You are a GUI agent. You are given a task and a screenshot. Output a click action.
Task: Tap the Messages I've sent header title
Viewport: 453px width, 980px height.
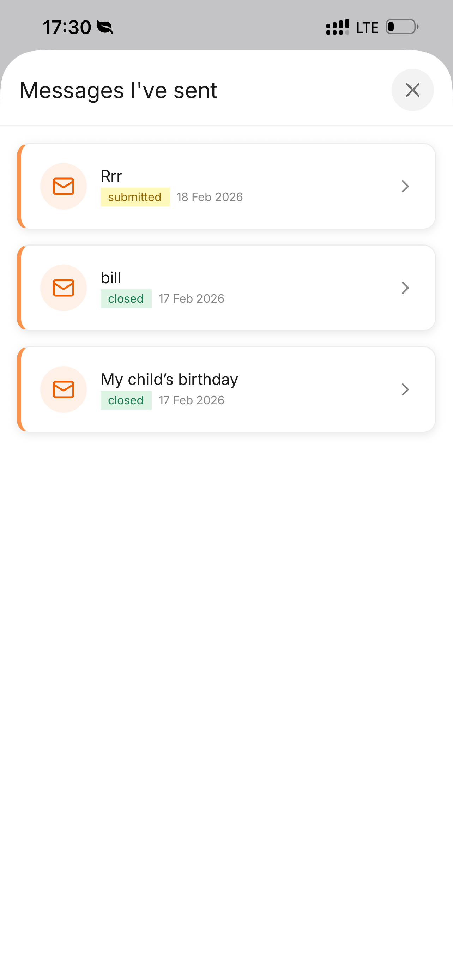(118, 91)
